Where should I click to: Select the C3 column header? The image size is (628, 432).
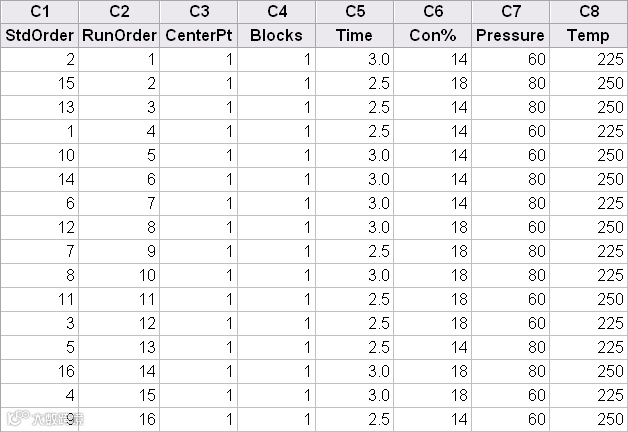[199, 11]
